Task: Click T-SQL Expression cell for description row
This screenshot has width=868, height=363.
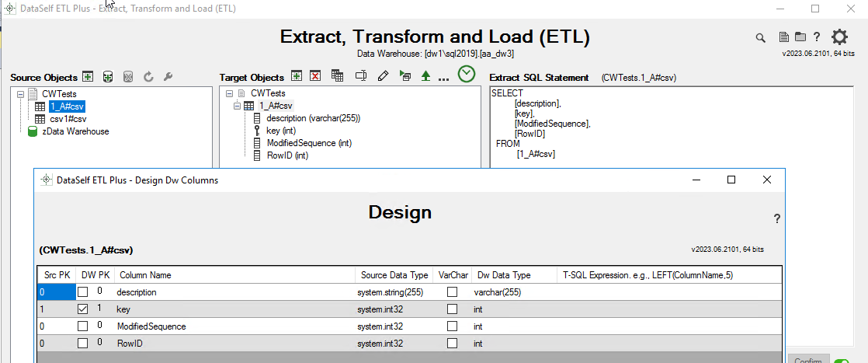Action: click(669, 292)
